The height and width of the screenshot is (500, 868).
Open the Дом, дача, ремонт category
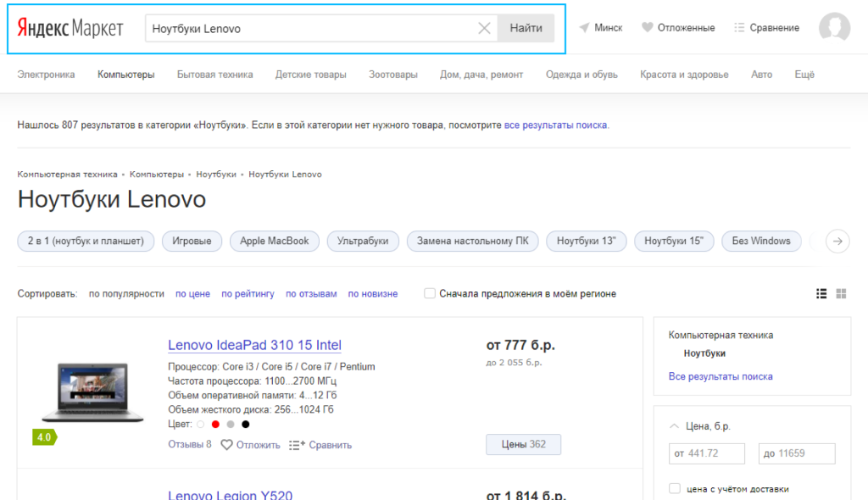click(x=481, y=75)
